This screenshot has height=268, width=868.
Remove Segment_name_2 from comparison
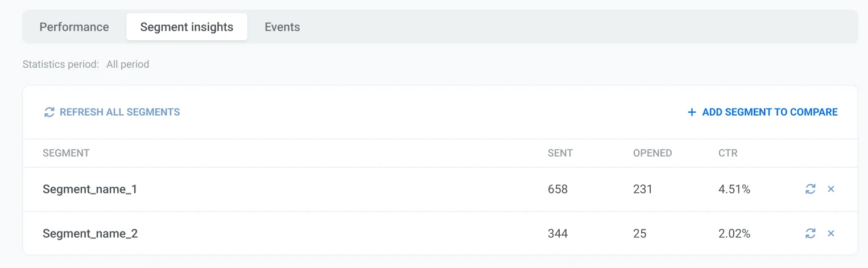830,233
